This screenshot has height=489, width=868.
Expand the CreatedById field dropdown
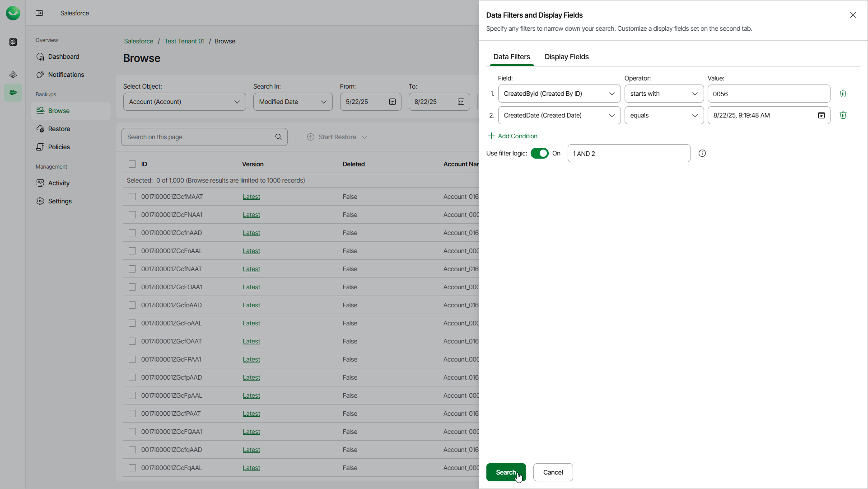(x=559, y=94)
